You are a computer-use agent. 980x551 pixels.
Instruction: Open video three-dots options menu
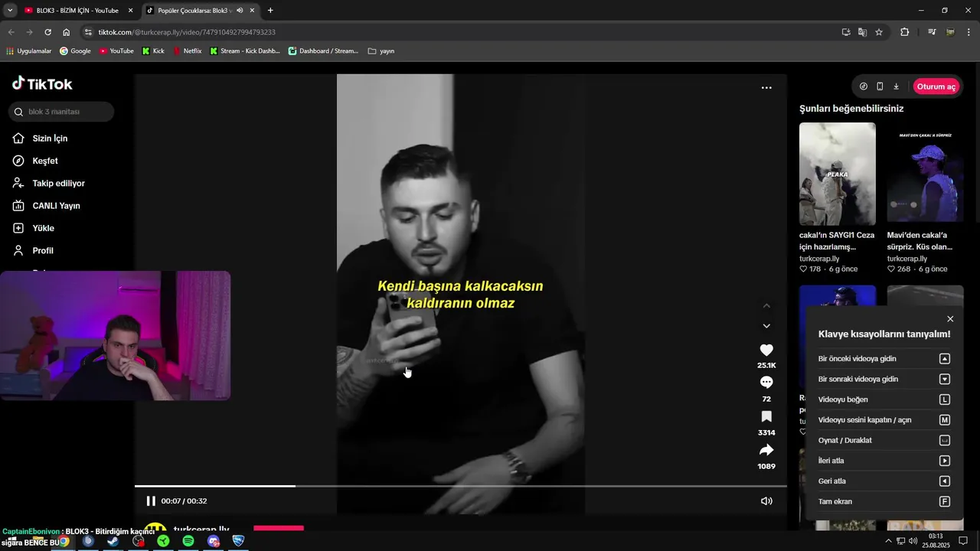[766, 88]
